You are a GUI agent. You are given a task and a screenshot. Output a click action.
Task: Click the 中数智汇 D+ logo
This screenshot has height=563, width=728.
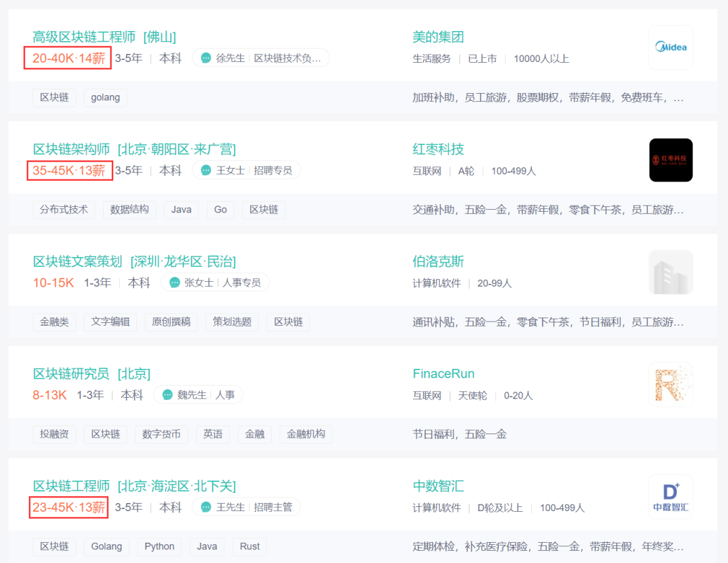(671, 496)
